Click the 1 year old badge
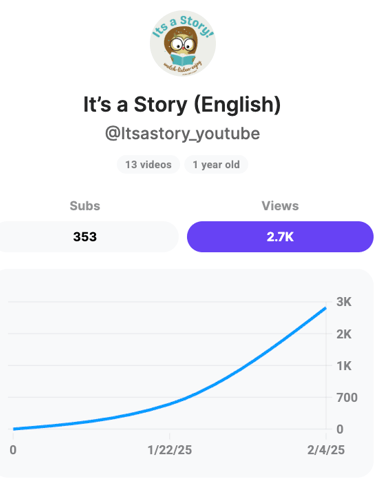The height and width of the screenshot is (488, 375). 216,164
